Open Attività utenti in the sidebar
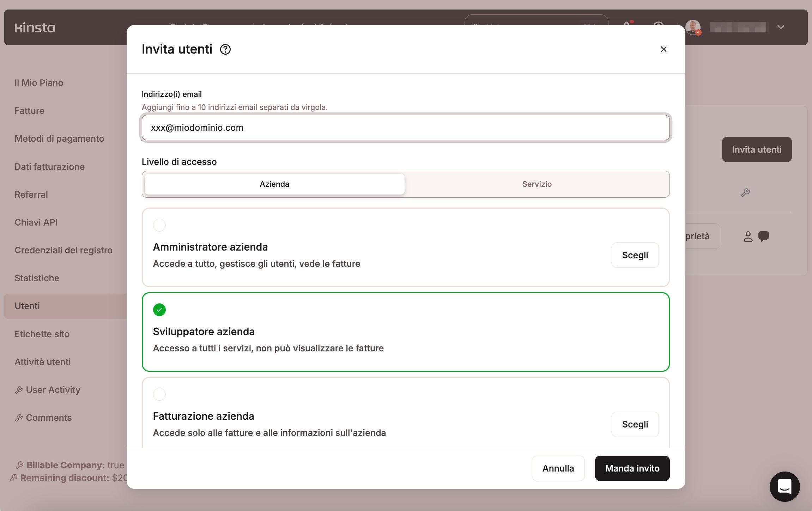The height and width of the screenshot is (511, 812). [x=43, y=362]
